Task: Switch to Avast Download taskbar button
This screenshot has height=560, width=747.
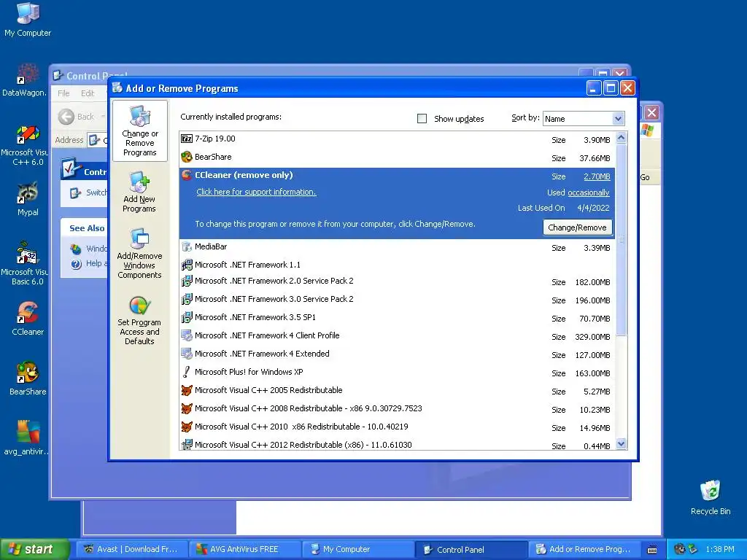Action: 131,550
